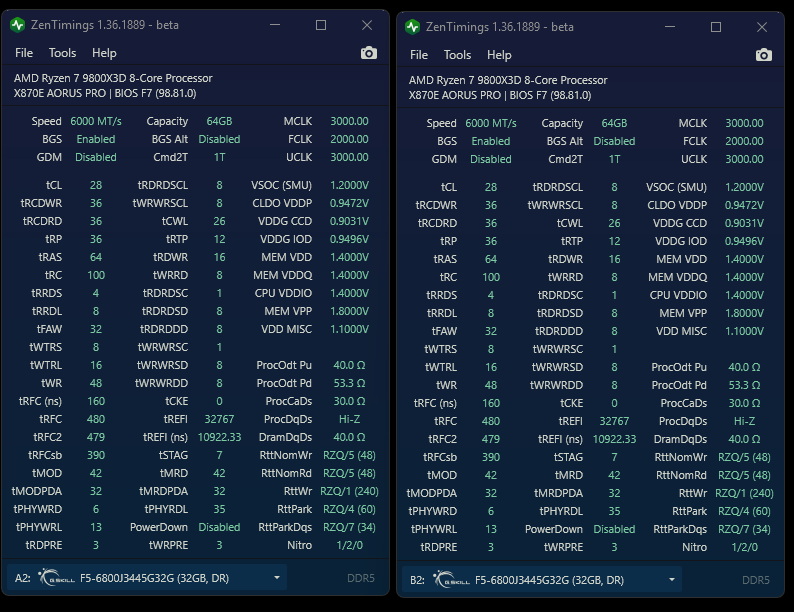Click FCLK 2000.00 value in left window
This screenshot has width=794, height=612.
point(349,139)
